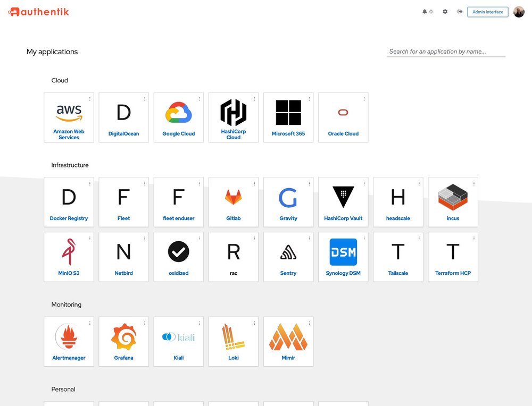Open the DigitalOcean application link

[x=123, y=133]
